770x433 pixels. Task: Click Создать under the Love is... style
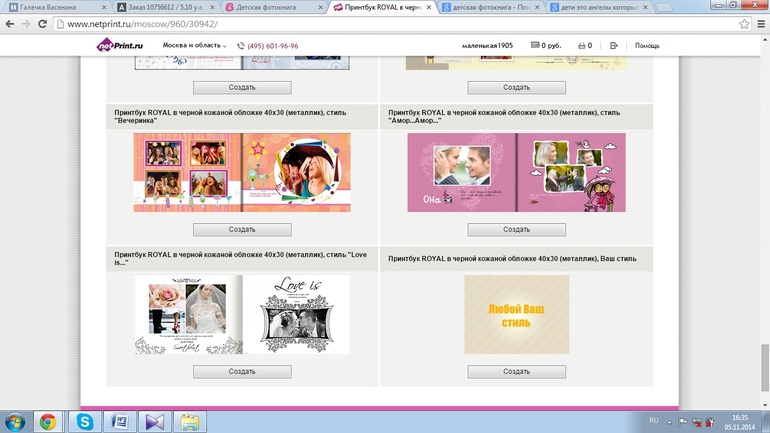click(x=242, y=371)
